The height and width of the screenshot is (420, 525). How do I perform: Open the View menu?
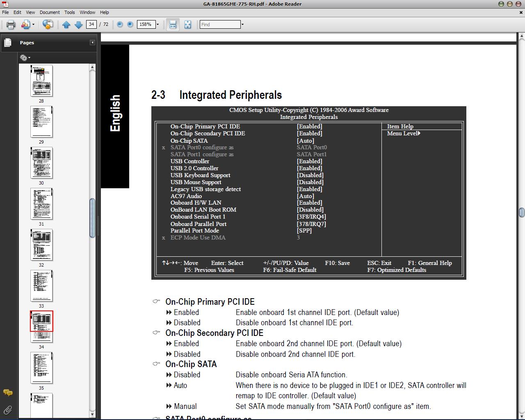click(x=30, y=12)
